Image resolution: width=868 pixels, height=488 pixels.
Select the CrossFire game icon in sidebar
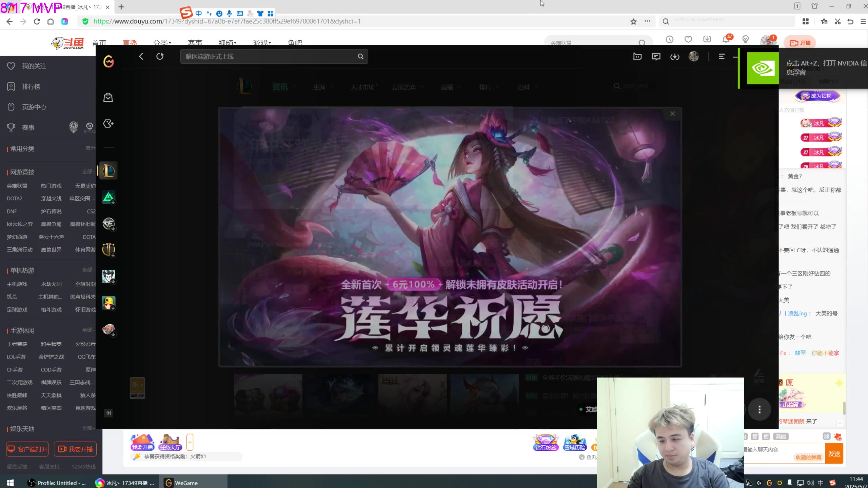click(108, 224)
